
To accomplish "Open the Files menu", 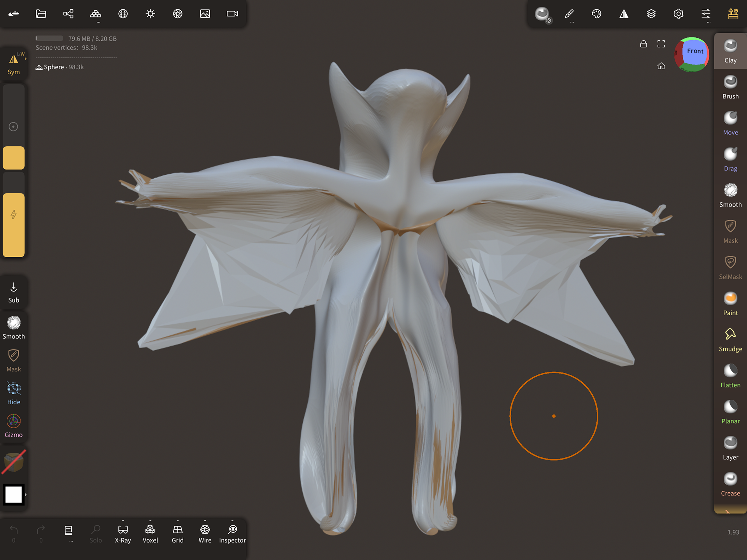I will point(41,14).
